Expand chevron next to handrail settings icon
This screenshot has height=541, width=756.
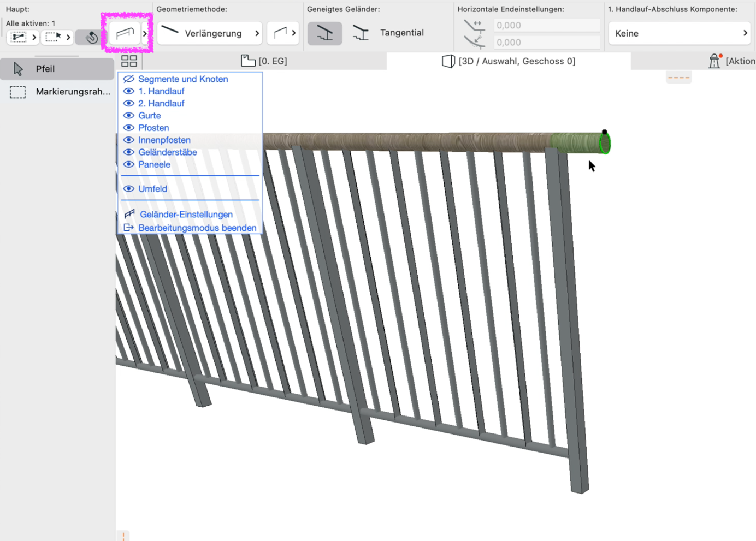tap(145, 33)
